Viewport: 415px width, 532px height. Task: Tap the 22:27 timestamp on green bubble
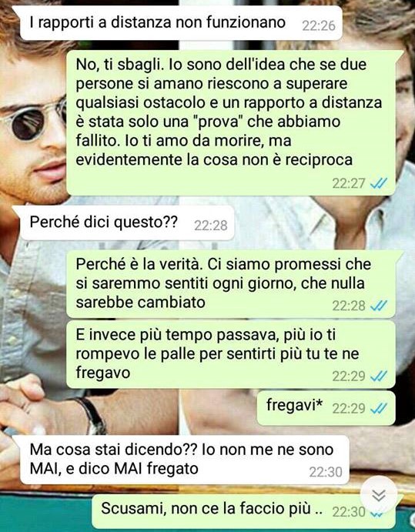coord(348,183)
